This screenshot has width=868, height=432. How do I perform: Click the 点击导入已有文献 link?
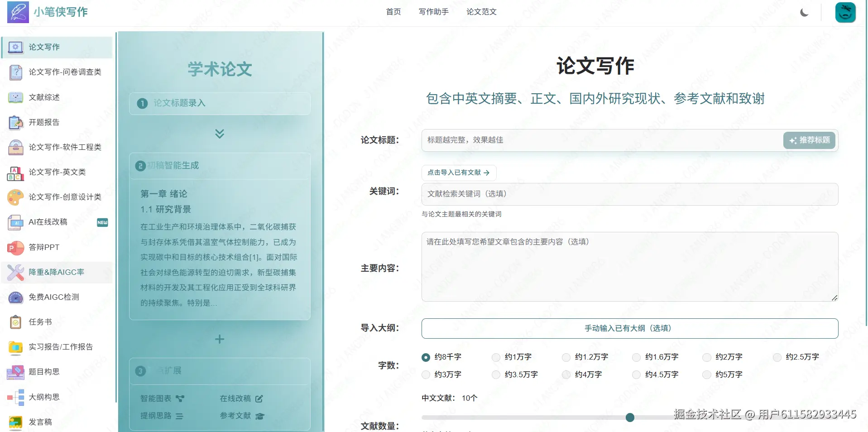click(458, 173)
